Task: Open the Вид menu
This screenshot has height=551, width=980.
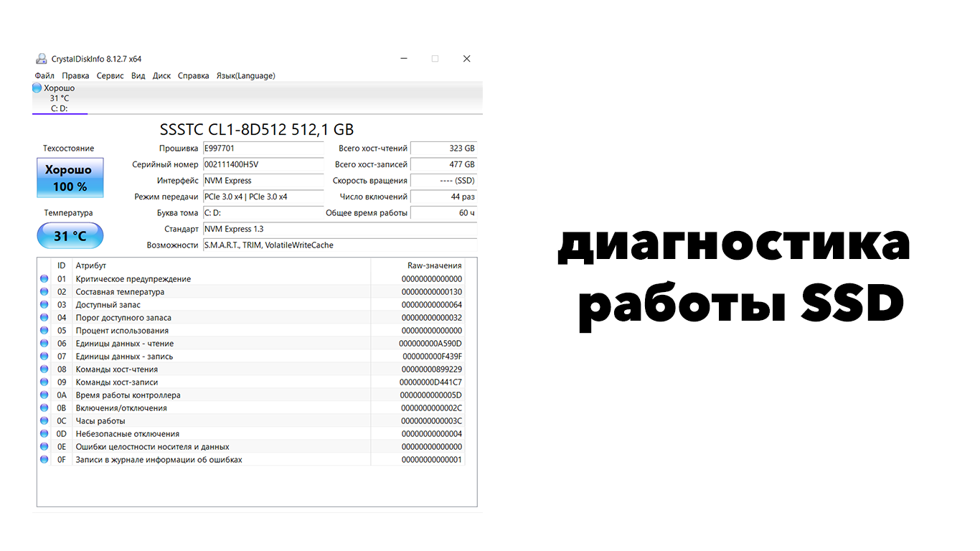Action: click(138, 75)
